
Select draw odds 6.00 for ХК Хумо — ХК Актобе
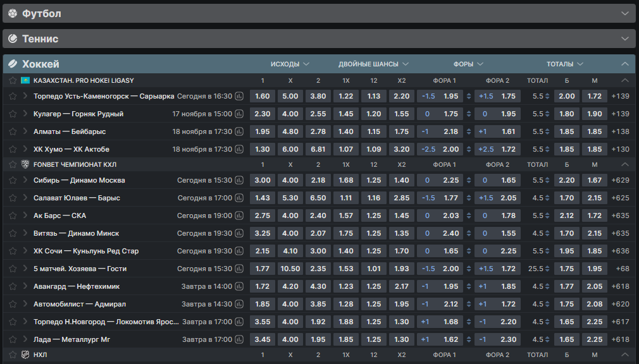tap(290, 149)
